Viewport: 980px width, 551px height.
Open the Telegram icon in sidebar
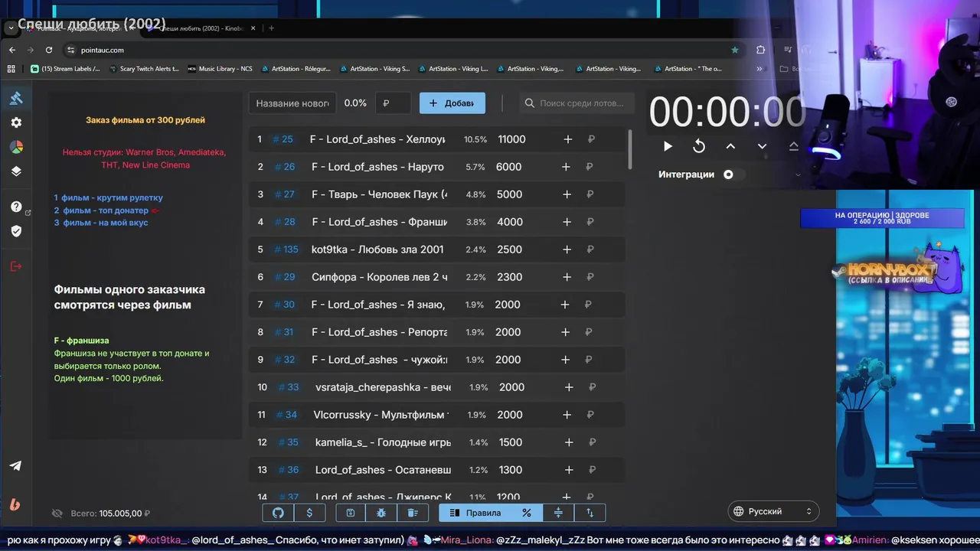(x=16, y=466)
